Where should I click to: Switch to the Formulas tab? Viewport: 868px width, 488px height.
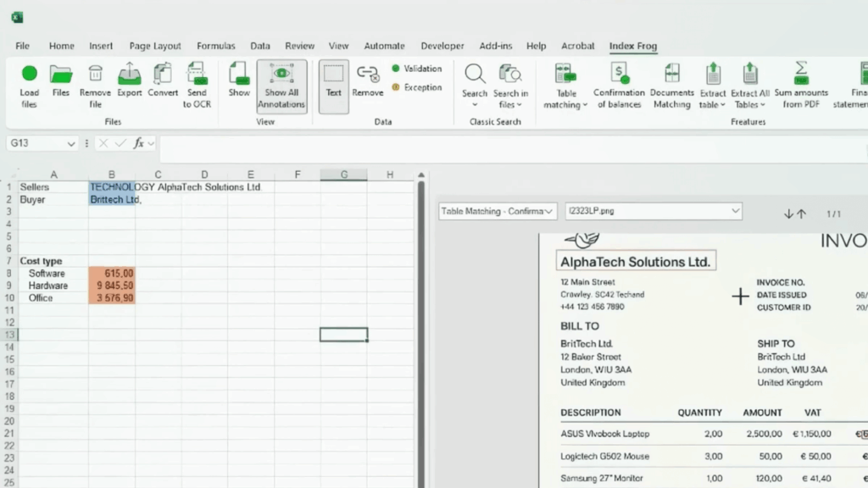click(x=216, y=46)
